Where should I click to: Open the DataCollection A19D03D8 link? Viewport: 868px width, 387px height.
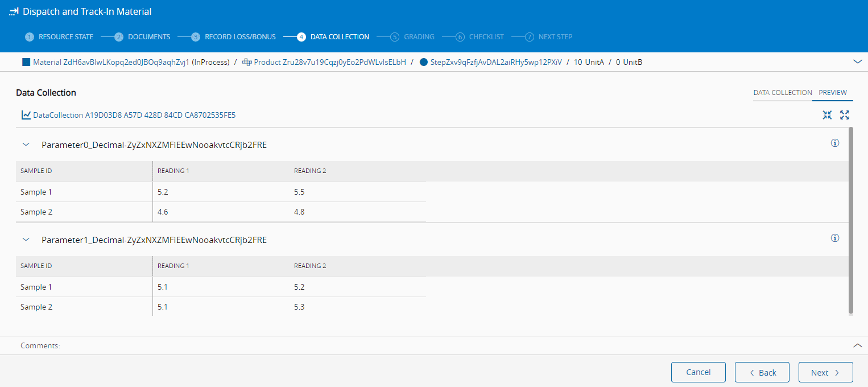tap(134, 115)
